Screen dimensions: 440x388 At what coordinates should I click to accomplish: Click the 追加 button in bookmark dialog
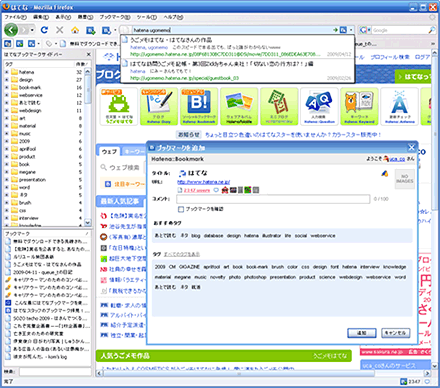coord(362,333)
